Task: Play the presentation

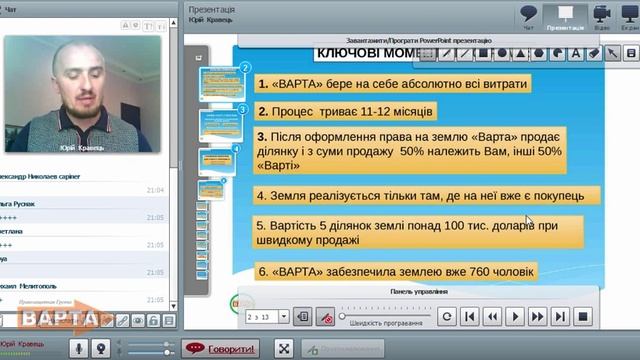Action: pyautogui.click(x=515, y=316)
